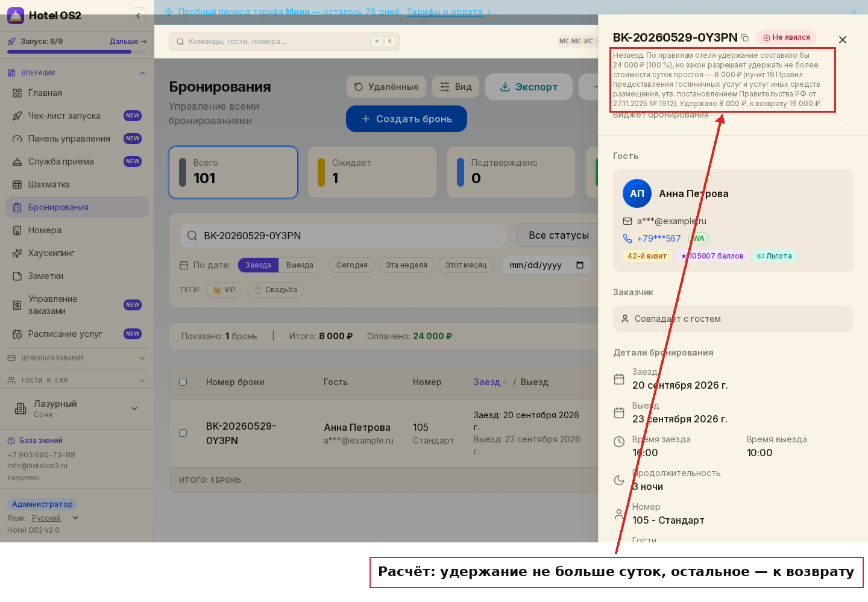Open Служба приёма in the sidebar
This screenshot has width=868, height=602.
click(x=77, y=161)
